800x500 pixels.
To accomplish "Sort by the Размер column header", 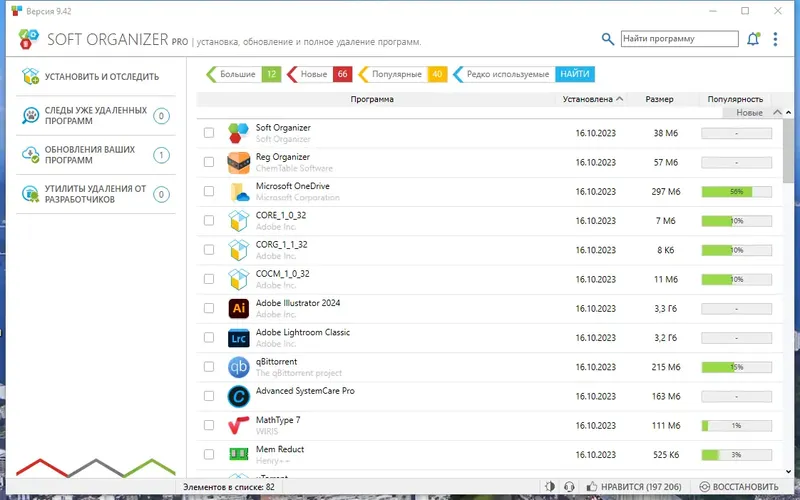I will tap(659, 99).
